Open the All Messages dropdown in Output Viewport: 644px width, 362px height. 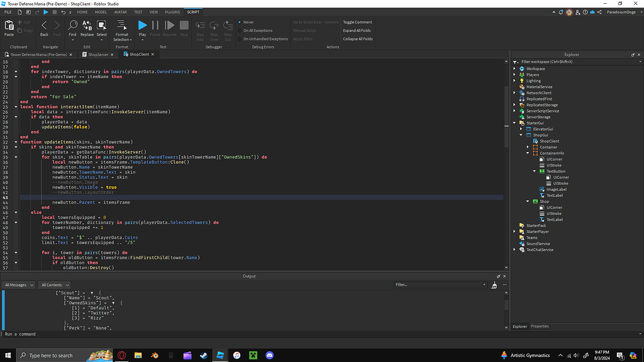tap(19, 285)
